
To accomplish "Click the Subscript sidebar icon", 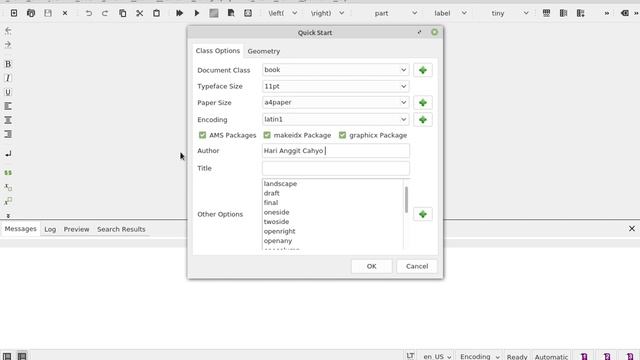I will coord(8,187).
